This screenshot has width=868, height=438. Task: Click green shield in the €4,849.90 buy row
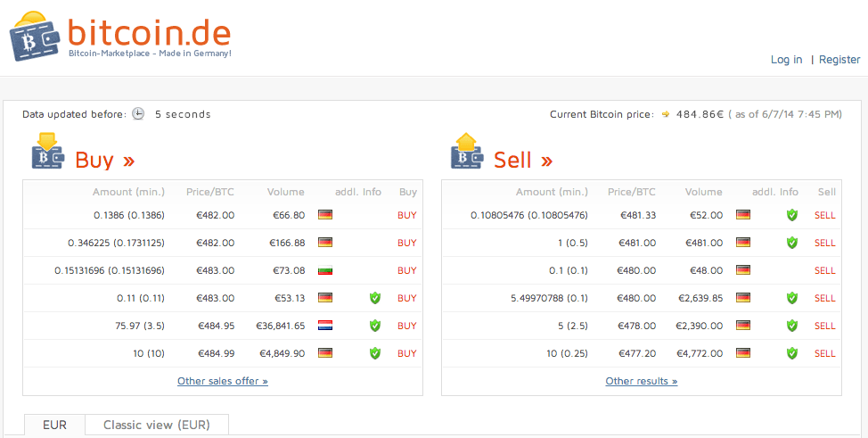click(x=375, y=353)
